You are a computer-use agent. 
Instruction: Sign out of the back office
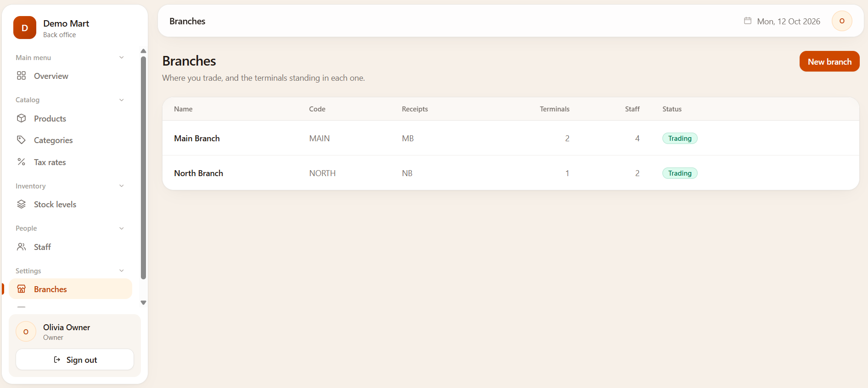click(x=75, y=360)
